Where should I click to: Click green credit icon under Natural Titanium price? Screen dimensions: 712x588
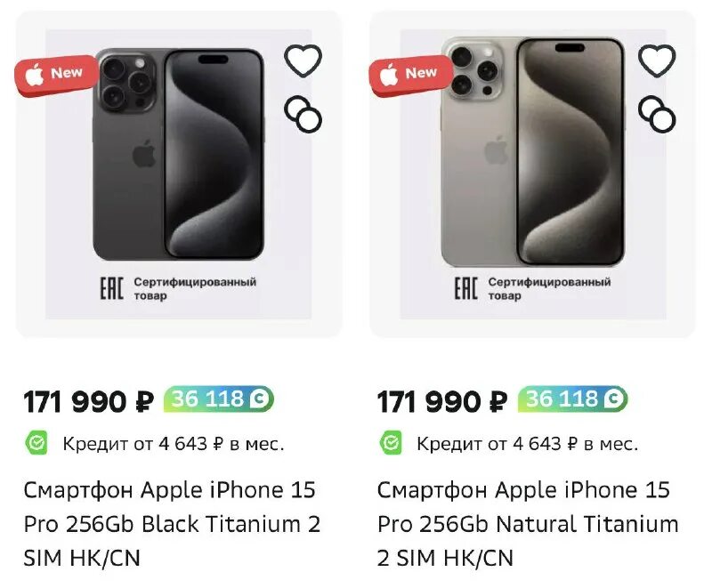[x=391, y=442]
